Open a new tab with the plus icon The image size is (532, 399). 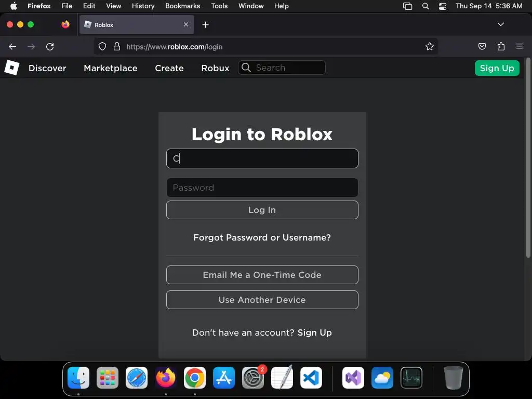pos(205,25)
